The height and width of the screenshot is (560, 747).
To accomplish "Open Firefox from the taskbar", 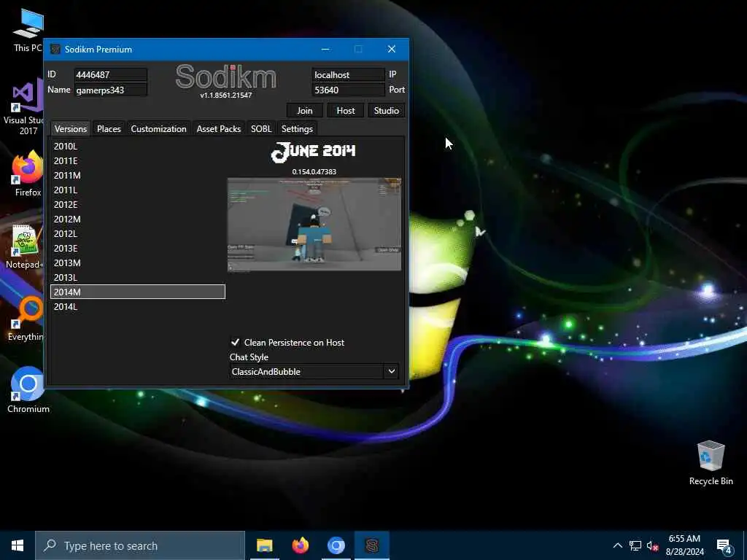I will [x=300, y=545].
